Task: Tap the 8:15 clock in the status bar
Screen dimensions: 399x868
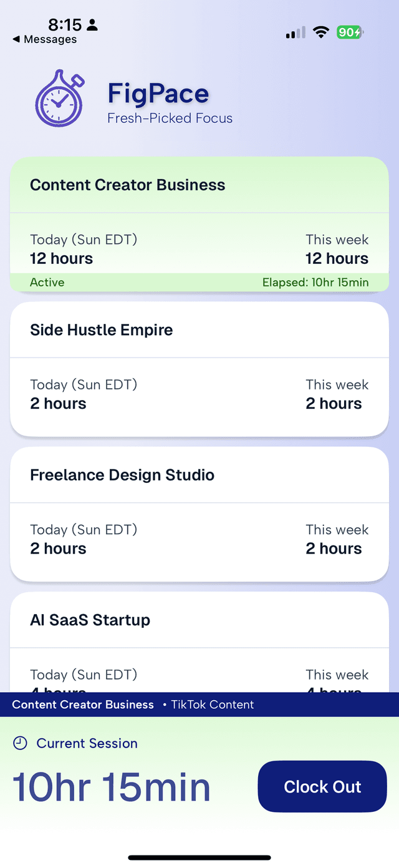Action: click(64, 25)
